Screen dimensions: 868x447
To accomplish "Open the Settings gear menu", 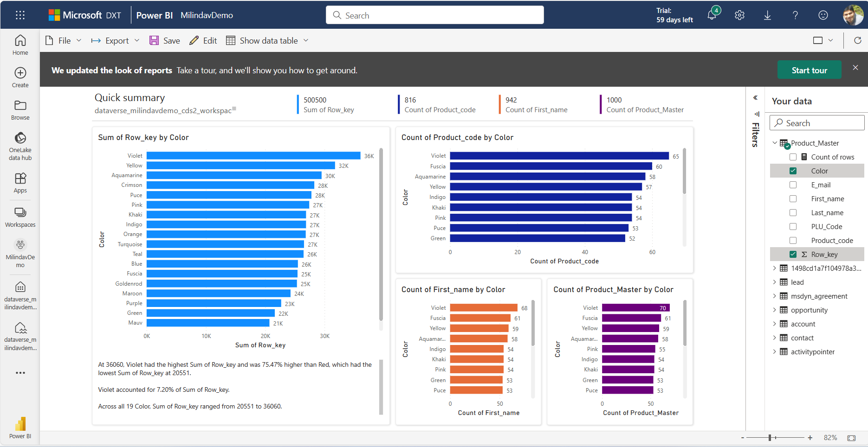I will click(739, 14).
